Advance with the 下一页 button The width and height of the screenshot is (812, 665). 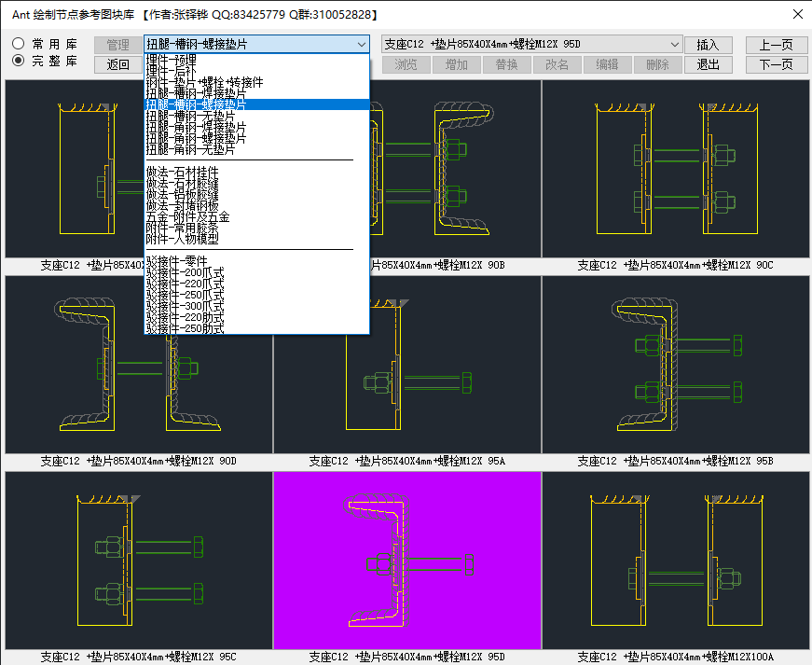(x=776, y=64)
